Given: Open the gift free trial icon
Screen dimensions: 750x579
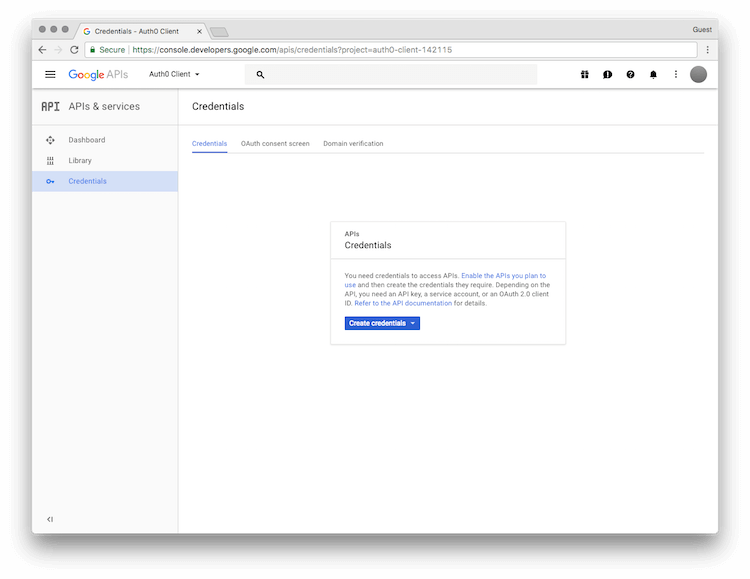Looking at the screenshot, I should [585, 74].
